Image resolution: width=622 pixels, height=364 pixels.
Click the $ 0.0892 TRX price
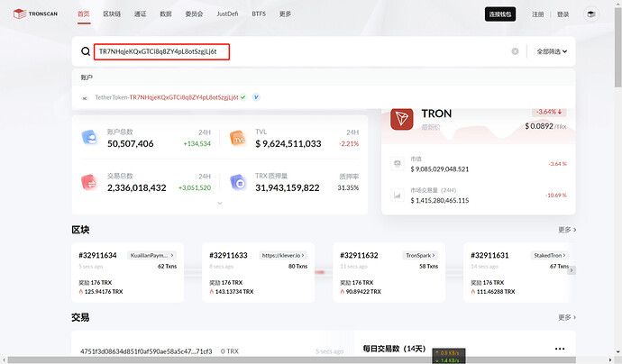pyautogui.click(x=539, y=126)
